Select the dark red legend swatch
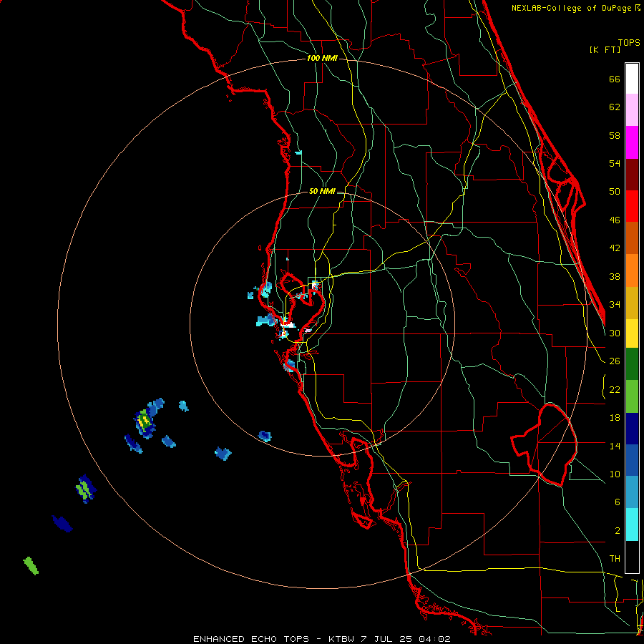 tap(632, 175)
